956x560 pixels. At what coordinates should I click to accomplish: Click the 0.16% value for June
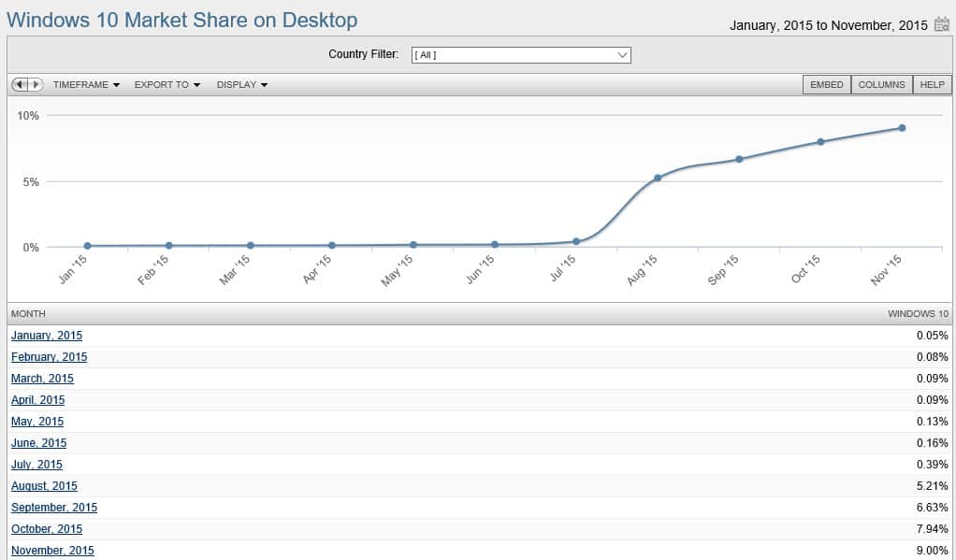click(933, 443)
